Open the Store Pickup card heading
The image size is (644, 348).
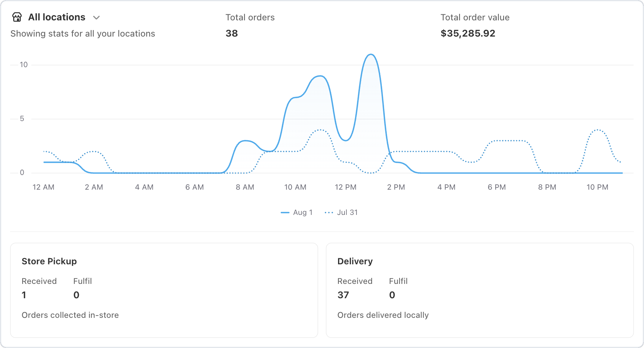click(x=49, y=261)
